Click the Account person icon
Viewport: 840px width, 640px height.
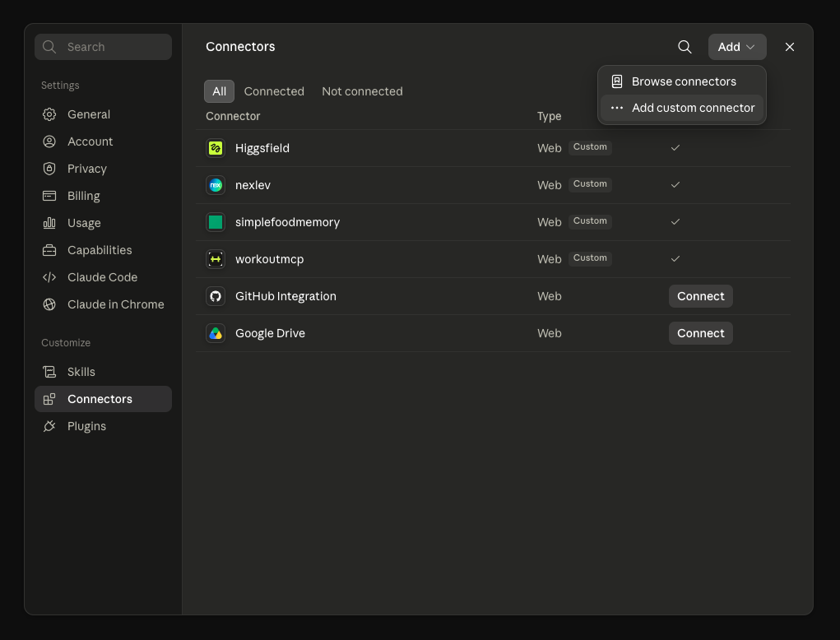(x=49, y=141)
